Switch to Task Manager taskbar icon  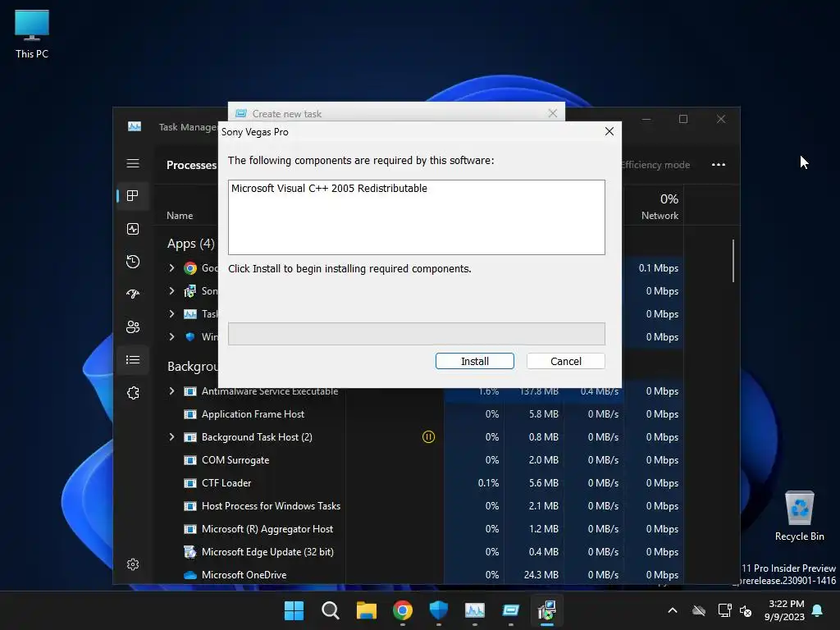[475, 610]
